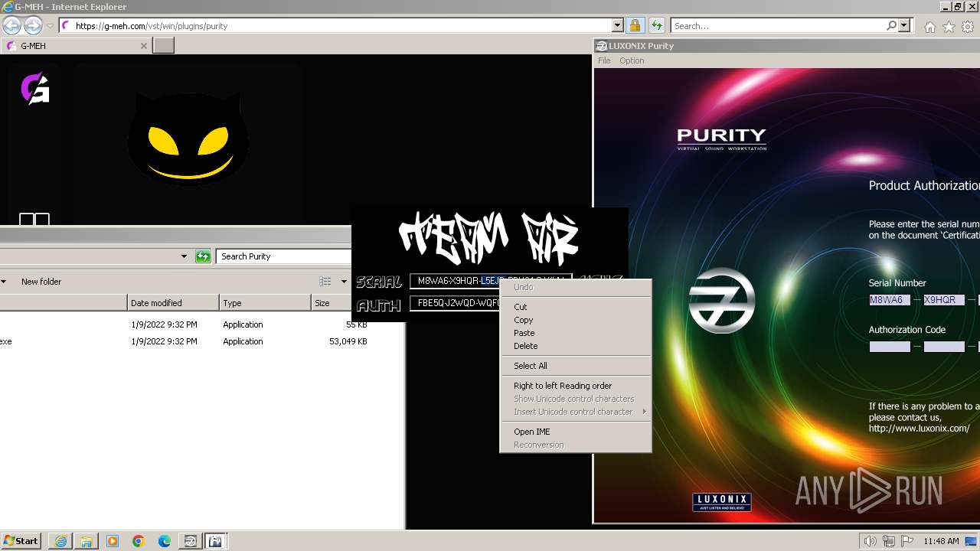The width and height of the screenshot is (980, 551).
Task: Click the Serial Number box containing X9HQR
Action: [x=944, y=300]
